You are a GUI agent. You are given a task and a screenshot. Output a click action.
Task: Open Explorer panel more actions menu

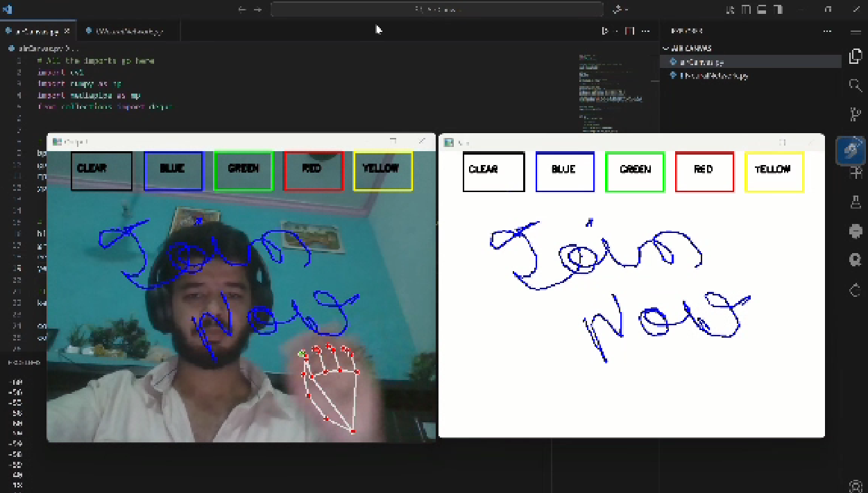(x=826, y=31)
